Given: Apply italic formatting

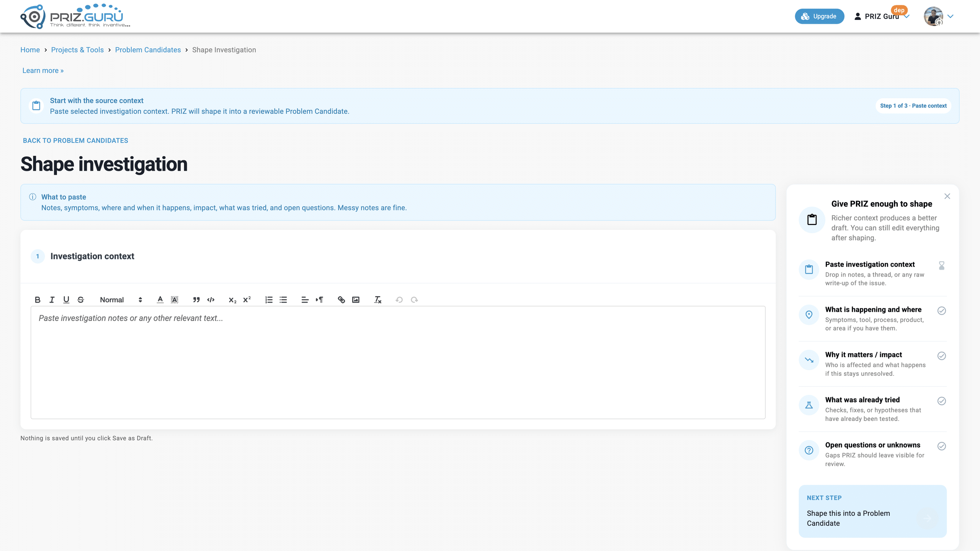Looking at the screenshot, I should [x=52, y=300].
